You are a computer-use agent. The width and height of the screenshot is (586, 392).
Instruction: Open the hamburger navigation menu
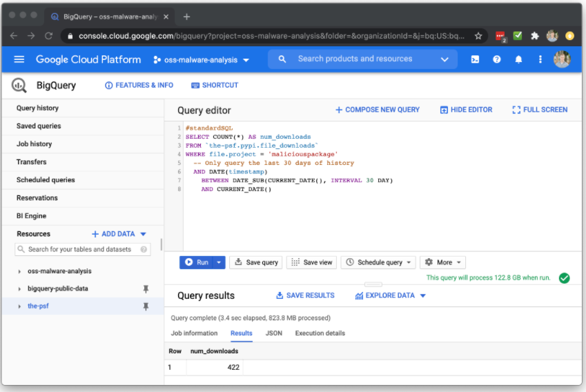pyautogui.click(x=19, y=59)
